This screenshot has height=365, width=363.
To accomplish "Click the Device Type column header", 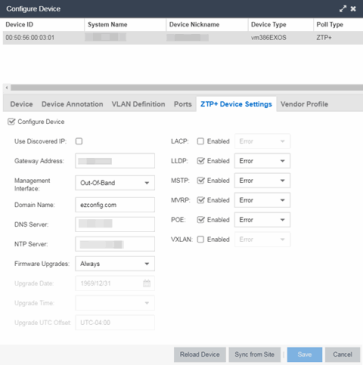I will pos(281,25).
